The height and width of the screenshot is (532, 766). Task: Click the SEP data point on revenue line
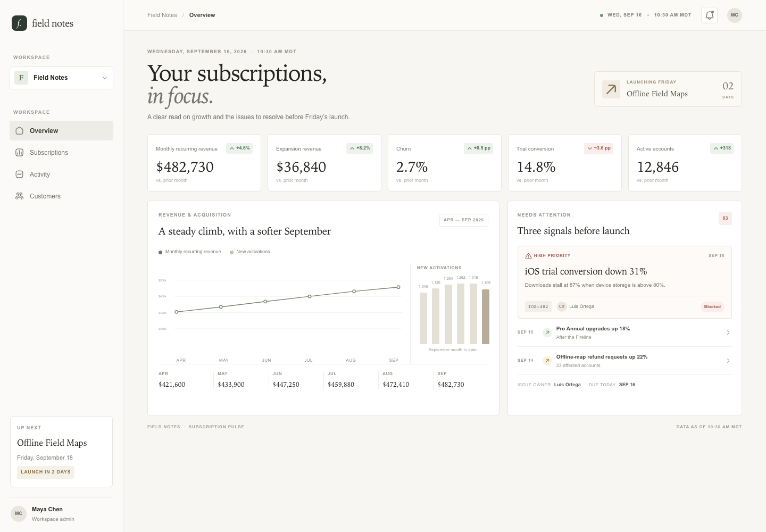point(398,287)
